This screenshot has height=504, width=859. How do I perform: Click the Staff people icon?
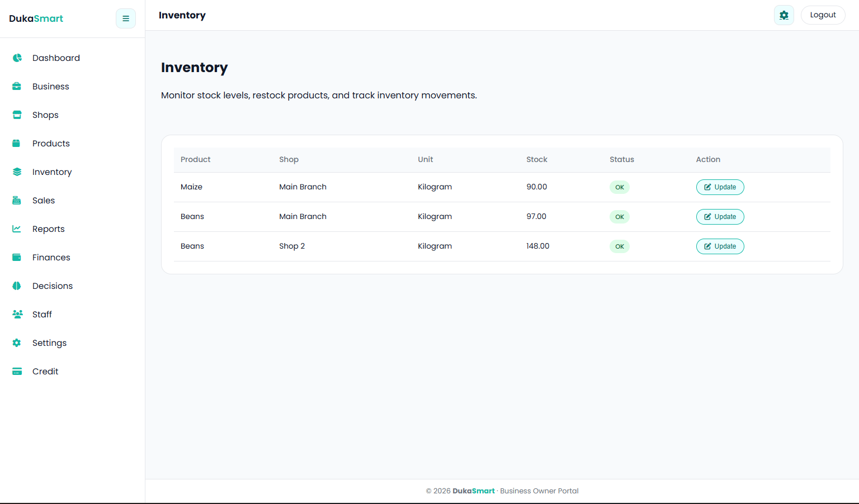tap(17, 315)
